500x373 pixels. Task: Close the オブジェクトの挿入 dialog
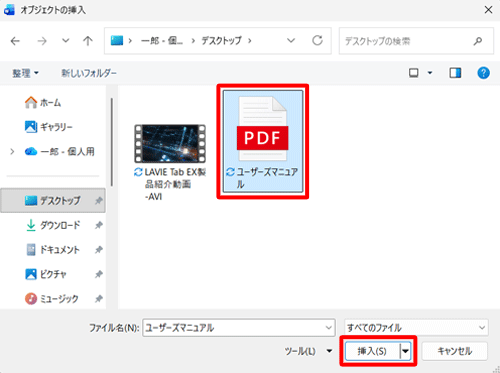coord(488,10)
